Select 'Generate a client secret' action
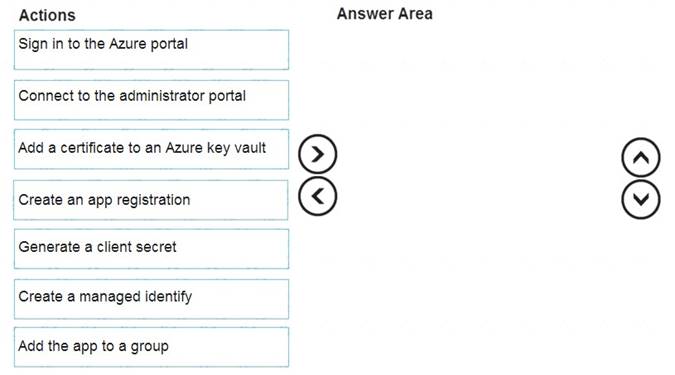The image size is (675, 375). 151,249
